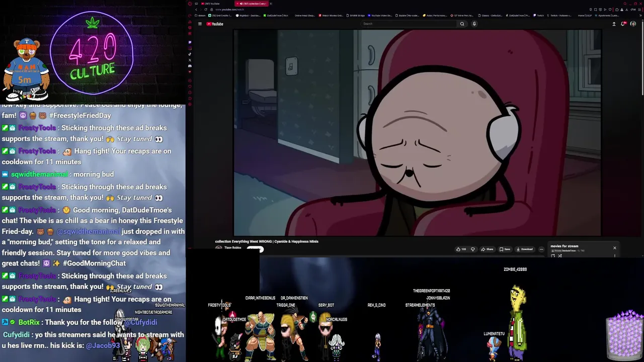Click the 420 Culture neon logo
This screenshot has width=644, height=362.
tap(92, 53)
